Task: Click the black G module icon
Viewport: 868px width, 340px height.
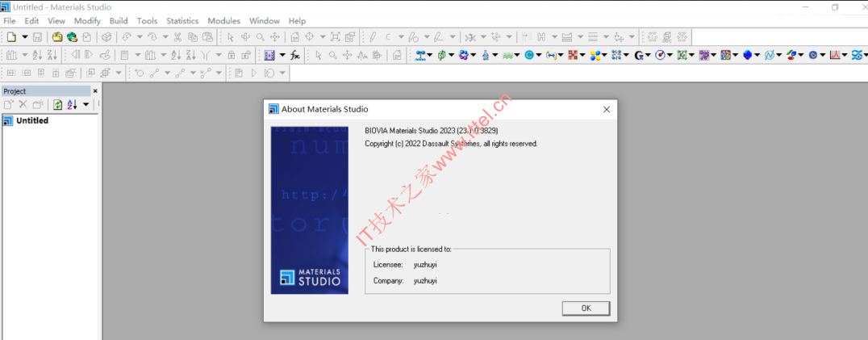Action: pos(639,55)
